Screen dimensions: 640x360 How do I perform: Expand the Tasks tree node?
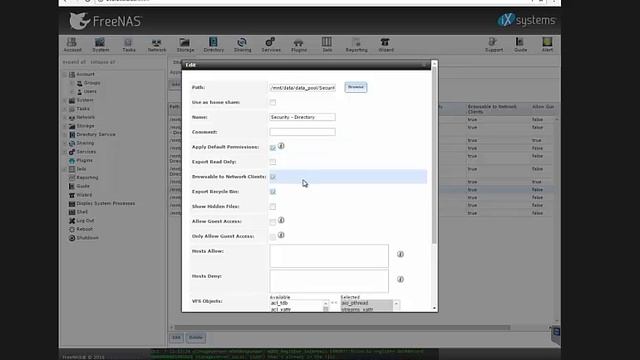(x=65, y=109)
